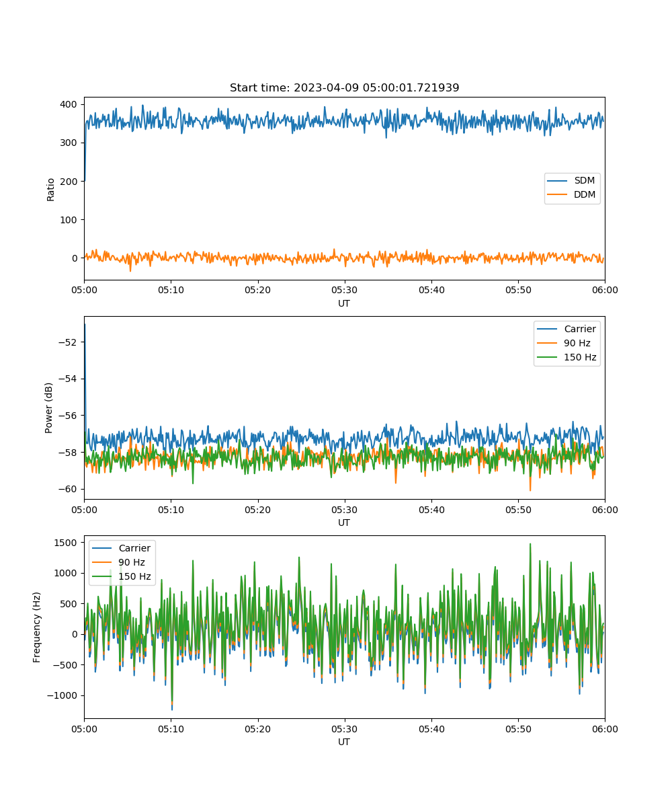Screen dimensions: 672x807
Task: Click the blue SDM legend line sample
Action: tap(558, 181)
